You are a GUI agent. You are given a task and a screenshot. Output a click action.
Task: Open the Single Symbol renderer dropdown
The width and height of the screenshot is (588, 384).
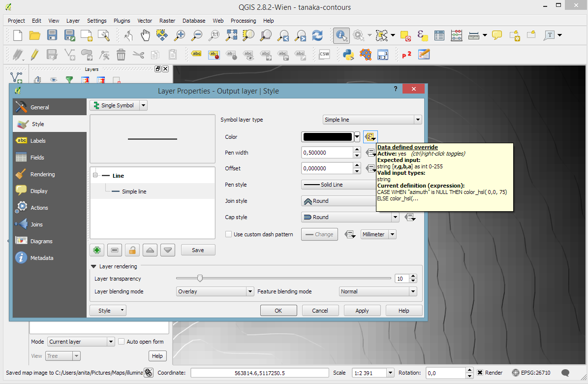click(118, 105)
